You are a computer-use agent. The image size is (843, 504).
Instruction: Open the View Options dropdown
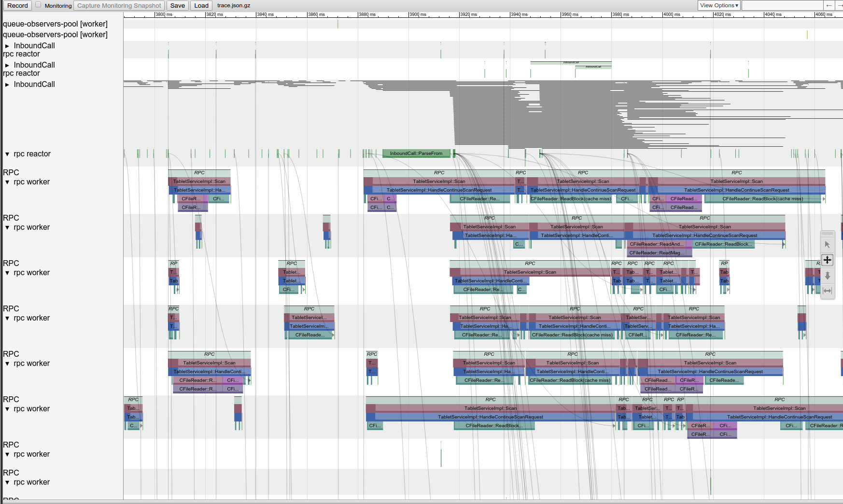pos(719,5)
